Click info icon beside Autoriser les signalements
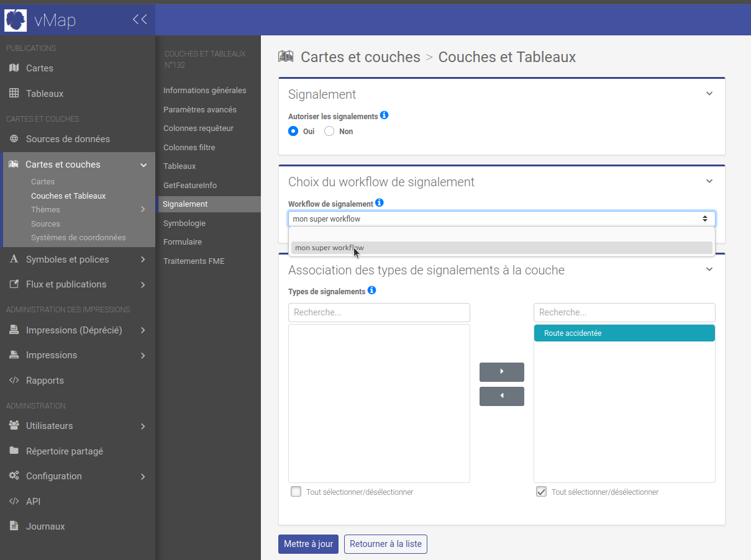The height and width of the screenshot is (560, 751). pyautogui.click(x=384, y=115)
